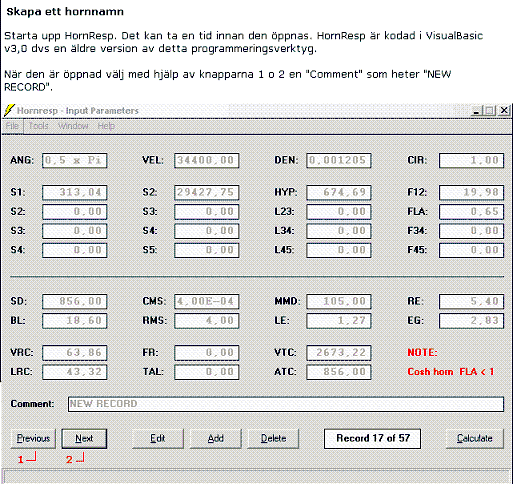Select the VEL field 34400,00

tap(207, 160)
